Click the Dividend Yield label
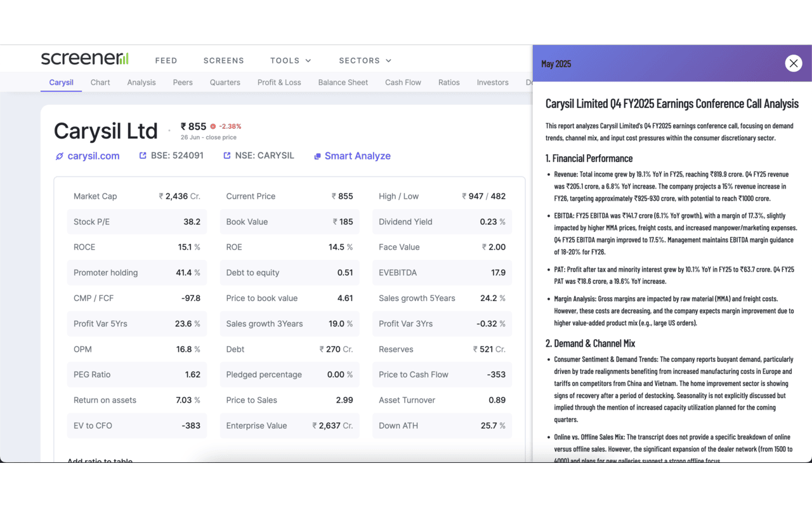The height and width of the screenshot is (508, 812). (x=405, y=222)
